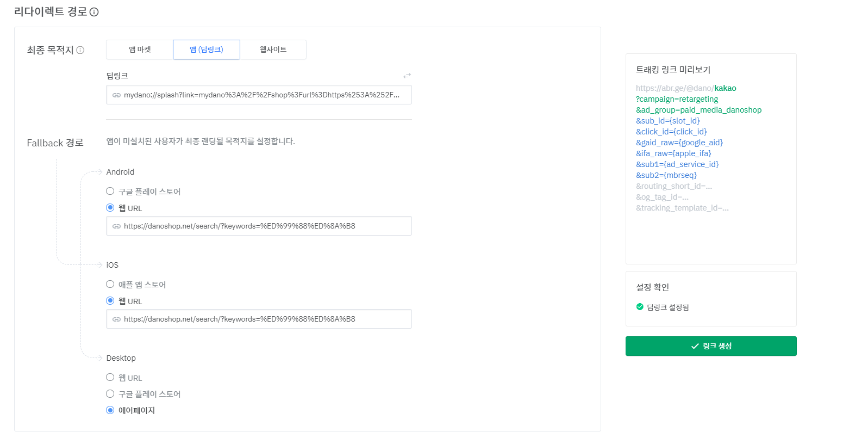868x444 pixels.
Task: Select the 앱 (딥링크) tab
Action: [207, 50]
